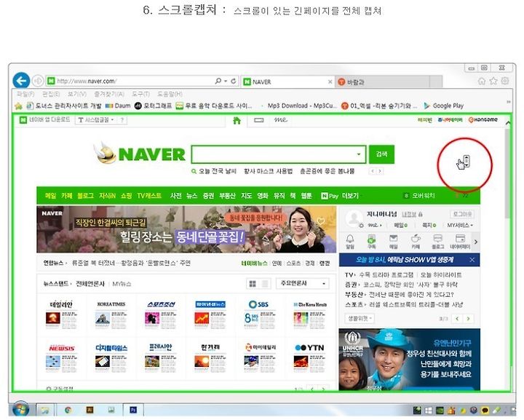The image size is (524, 420).
Task: Open the UNHCR 유엔난민기구 banner
Action: [x=409, y=360]
